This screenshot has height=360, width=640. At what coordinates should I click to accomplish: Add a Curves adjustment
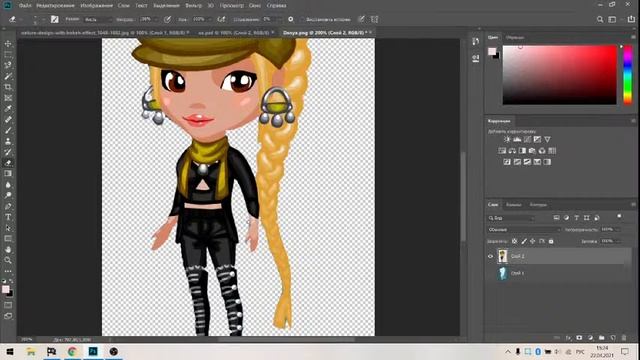pos(527,139)
